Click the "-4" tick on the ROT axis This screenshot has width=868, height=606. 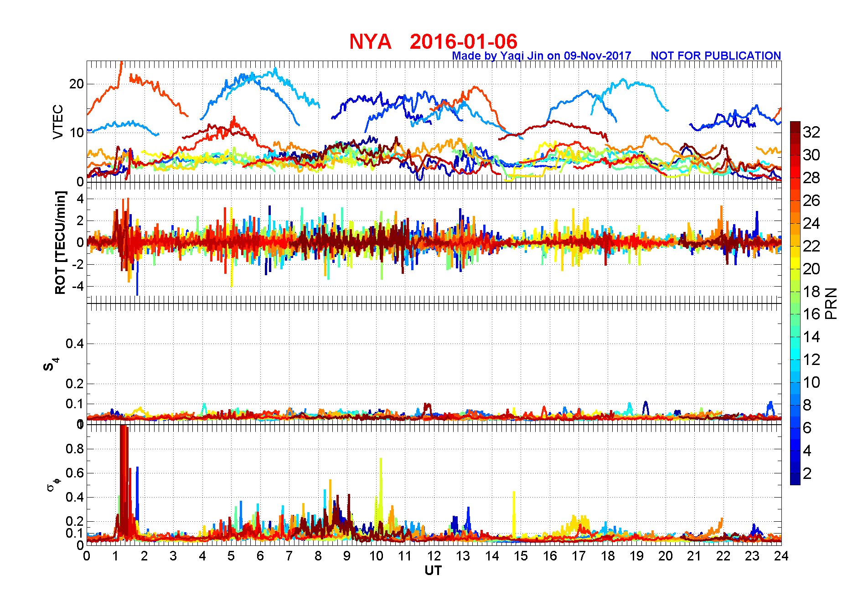pyautogui.click(x=79, y=287)
